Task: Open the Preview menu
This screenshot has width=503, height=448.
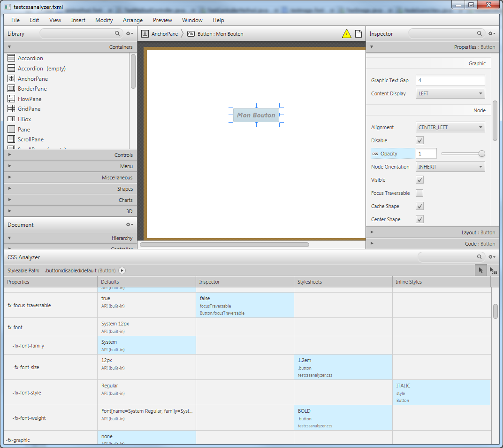Action: (x=162, y=20)
